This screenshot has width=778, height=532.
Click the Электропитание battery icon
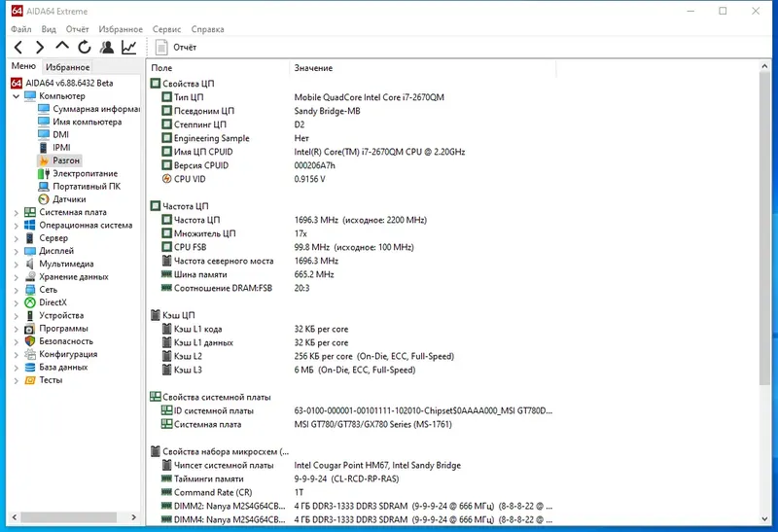pos(44,173)
